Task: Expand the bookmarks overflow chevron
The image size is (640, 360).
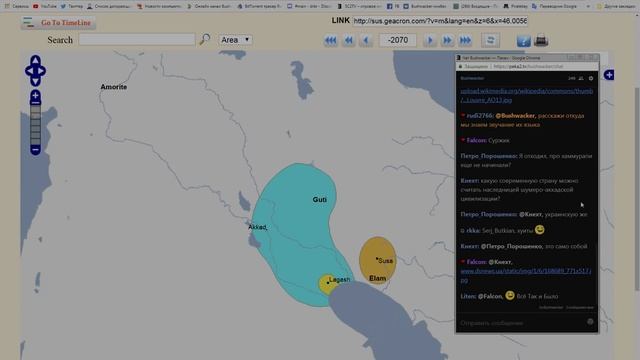Action: (588, 7)
